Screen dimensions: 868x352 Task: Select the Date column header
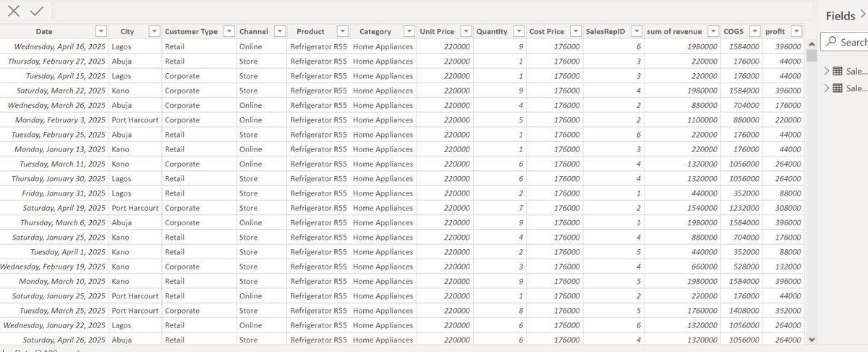(44, 31)
